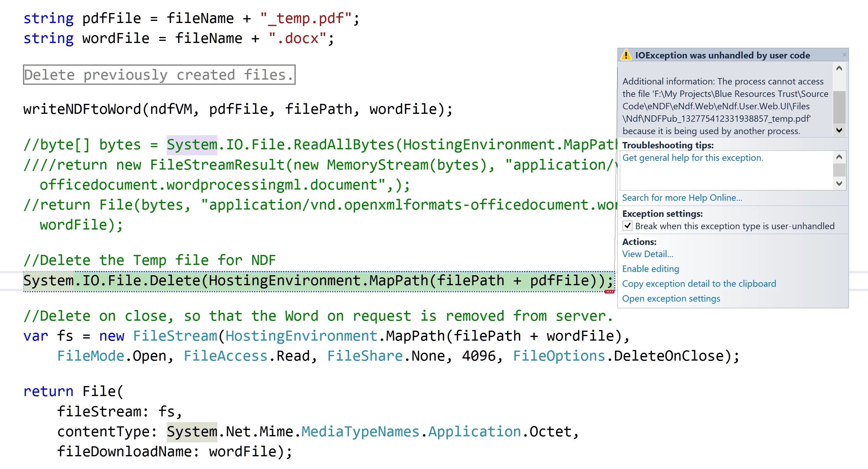Click up arrow in Troubleshooting tips list

(839, 157)
